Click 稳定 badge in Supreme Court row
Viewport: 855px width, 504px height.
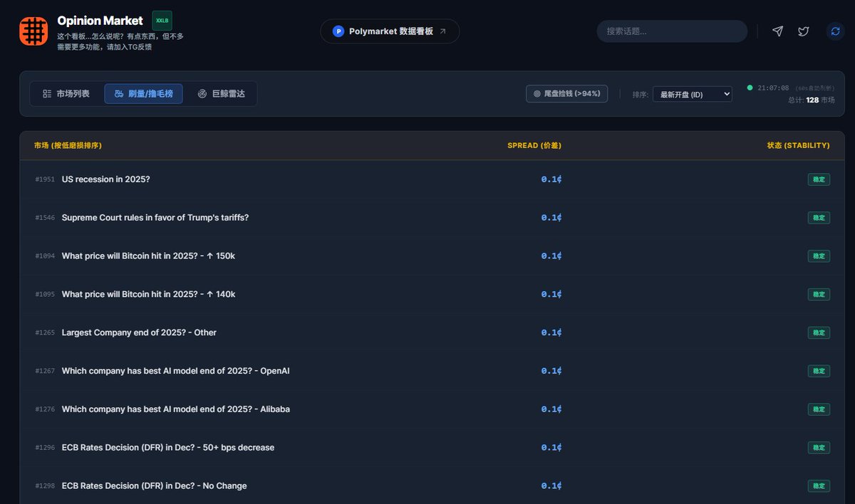click(819, 218)
